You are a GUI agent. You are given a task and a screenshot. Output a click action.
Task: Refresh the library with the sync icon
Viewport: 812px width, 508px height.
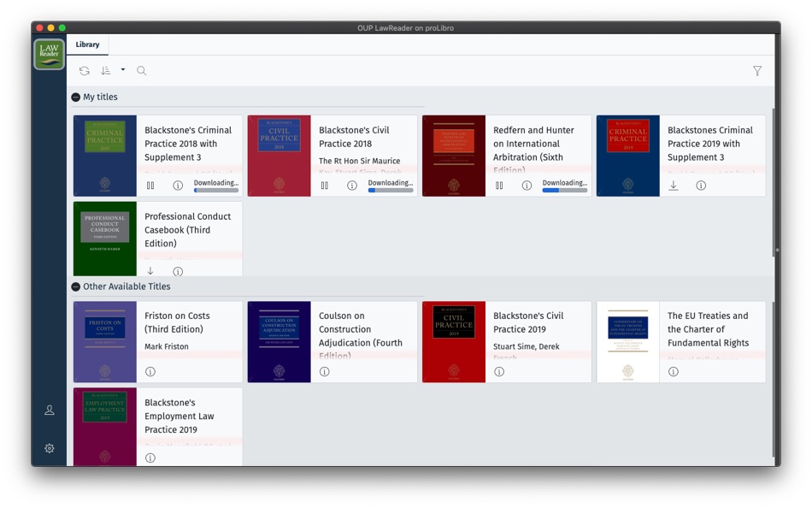(85, 70)
